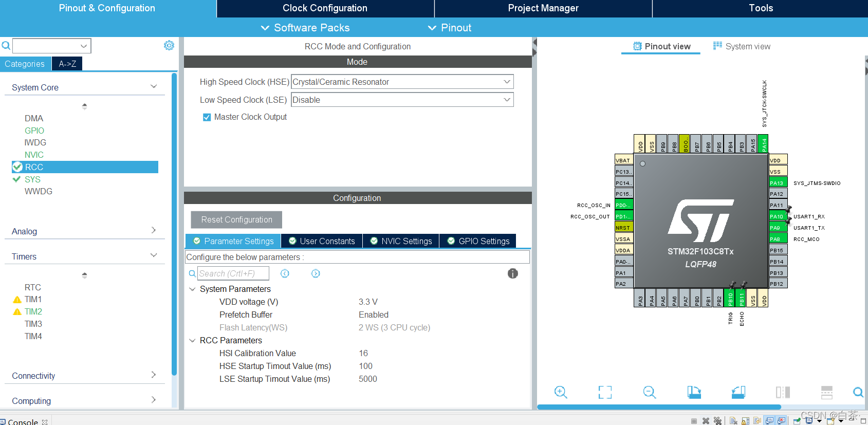
Task: Expand the Computing category
Action: (x=153, y=400)
